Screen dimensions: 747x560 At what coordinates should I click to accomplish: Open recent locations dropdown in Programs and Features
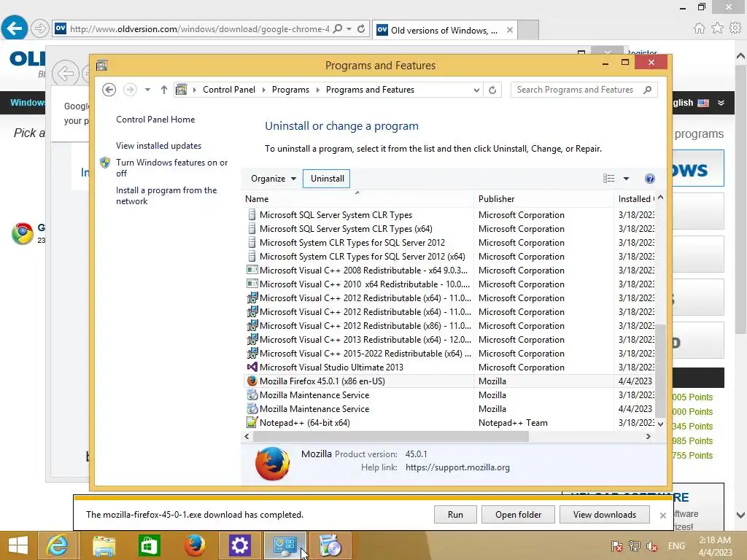pyautogui.click(x=147, y=90)
